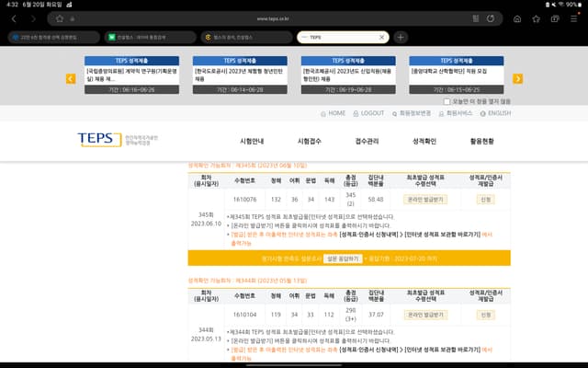
Task: Go to browser home page icon
Action: pos(517,18)
